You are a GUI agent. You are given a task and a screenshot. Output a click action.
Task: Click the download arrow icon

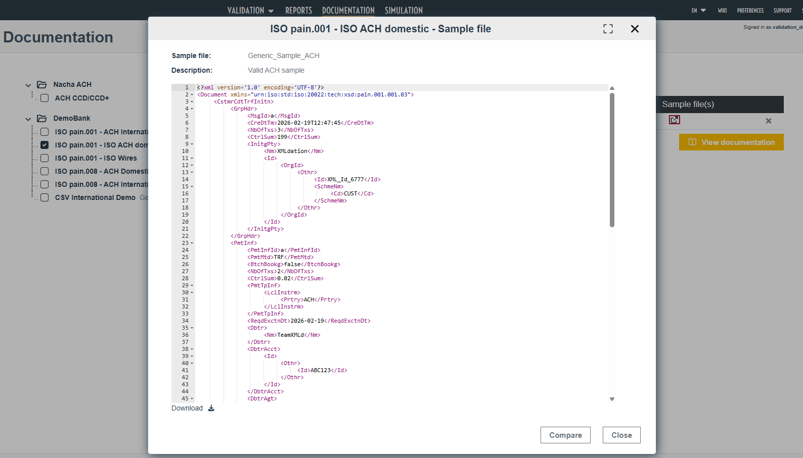(x=211, y=408)
